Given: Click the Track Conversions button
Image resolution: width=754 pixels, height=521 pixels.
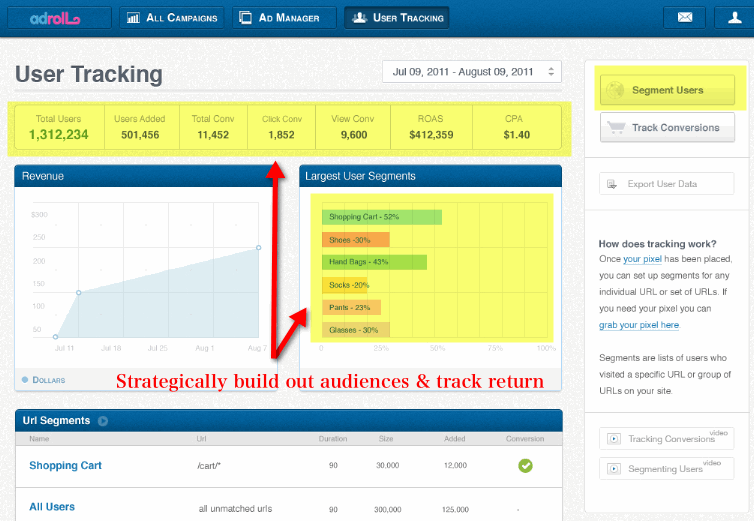Looking at the screenshot, I should click(x=667, y=127).
